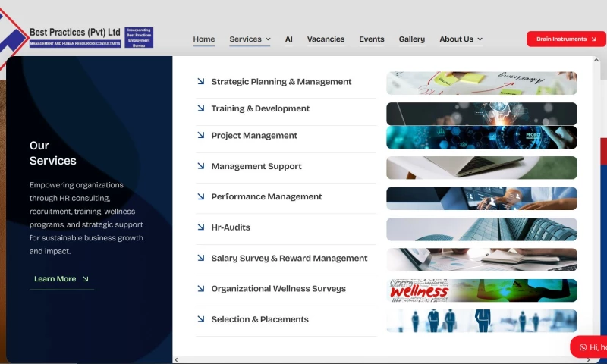The height and width of the screenshot is (364, 607).
Task: Click the 'Empowering organizations' description text
Action: pyautogui.click(x=86, y=218)
